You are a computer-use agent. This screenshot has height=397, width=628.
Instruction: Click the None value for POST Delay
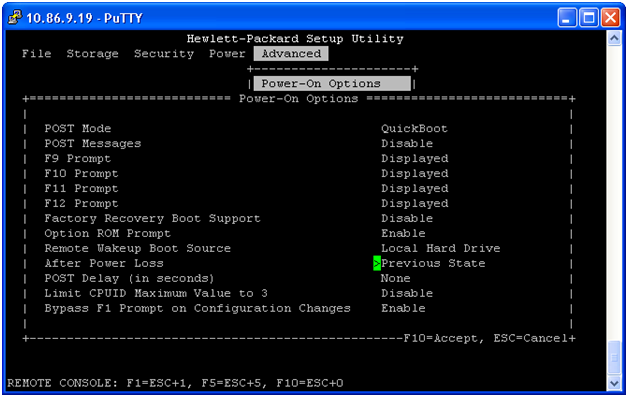click(395, 278)
